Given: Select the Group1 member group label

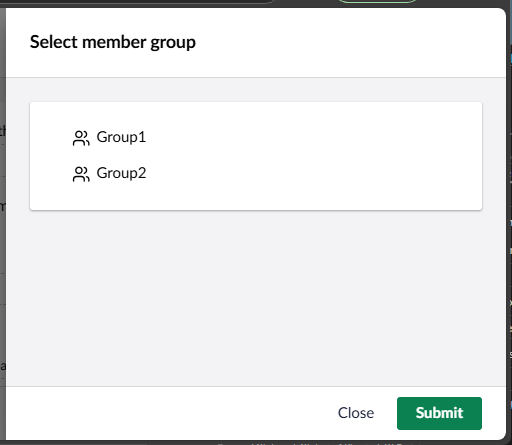Looking at the screenshot, I should tap(121, 137).
